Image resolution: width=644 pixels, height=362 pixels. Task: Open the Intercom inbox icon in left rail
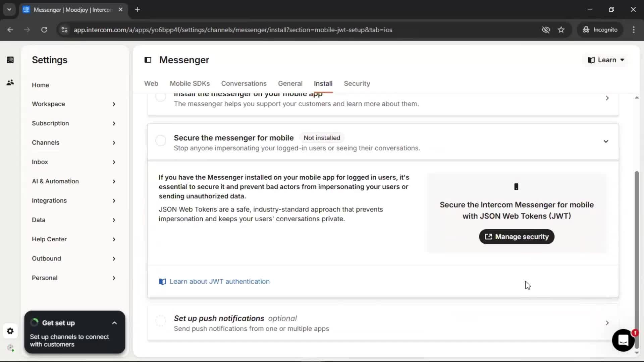tap(10, 60)
